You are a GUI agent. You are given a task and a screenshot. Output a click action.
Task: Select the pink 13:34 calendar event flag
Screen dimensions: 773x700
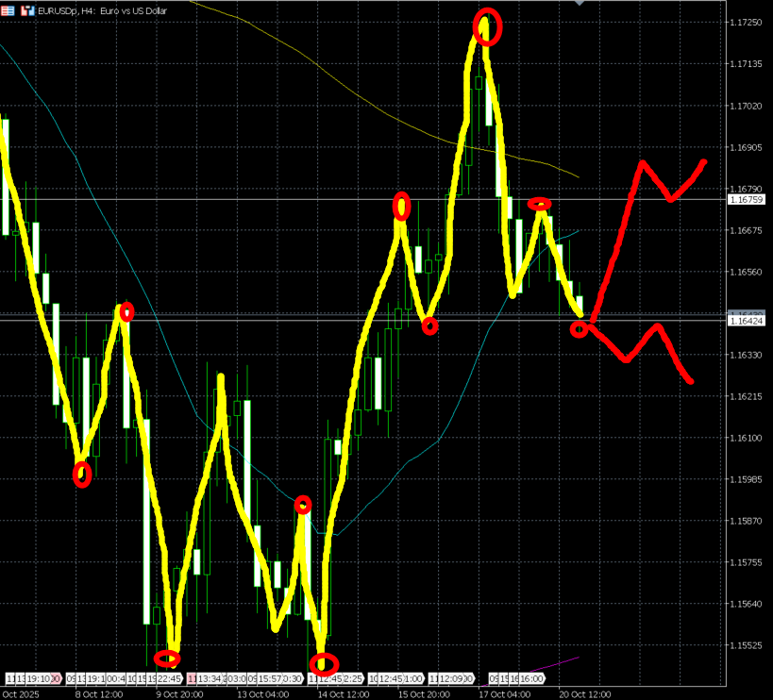pos(210,678)
